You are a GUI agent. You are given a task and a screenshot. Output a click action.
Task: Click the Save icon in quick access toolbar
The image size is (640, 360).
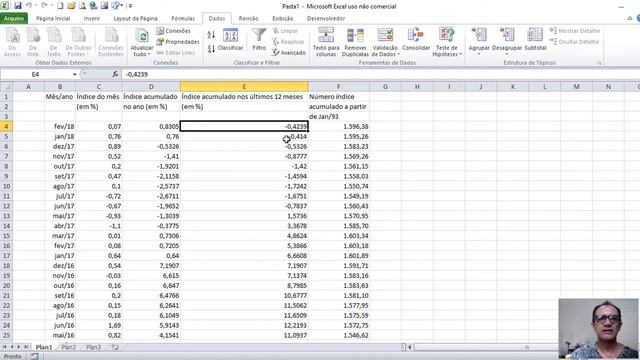pos(18,6)
